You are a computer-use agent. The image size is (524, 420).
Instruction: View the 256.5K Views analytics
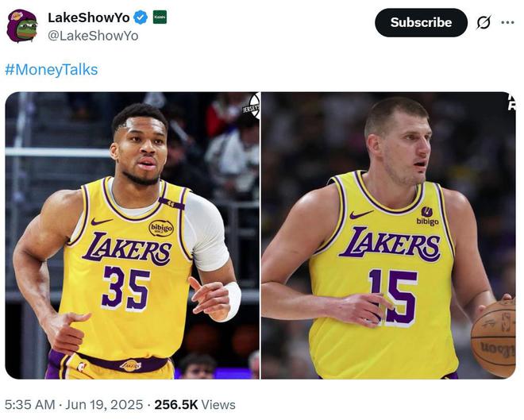click(195, 405)
